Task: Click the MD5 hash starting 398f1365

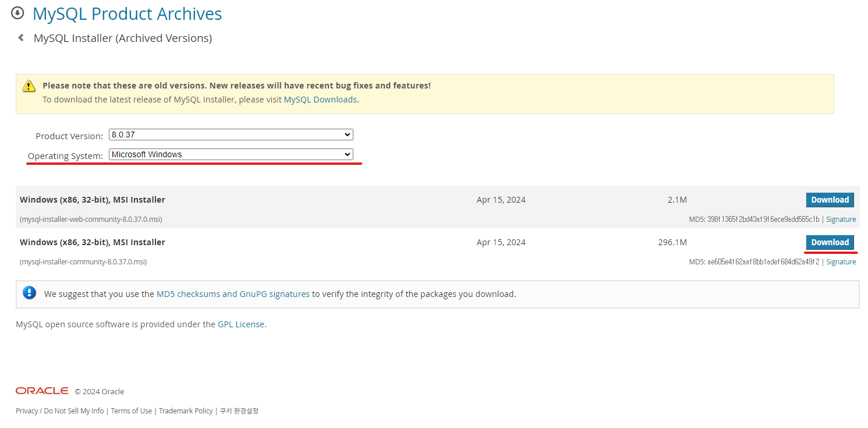Action: (x=763, y=220)
